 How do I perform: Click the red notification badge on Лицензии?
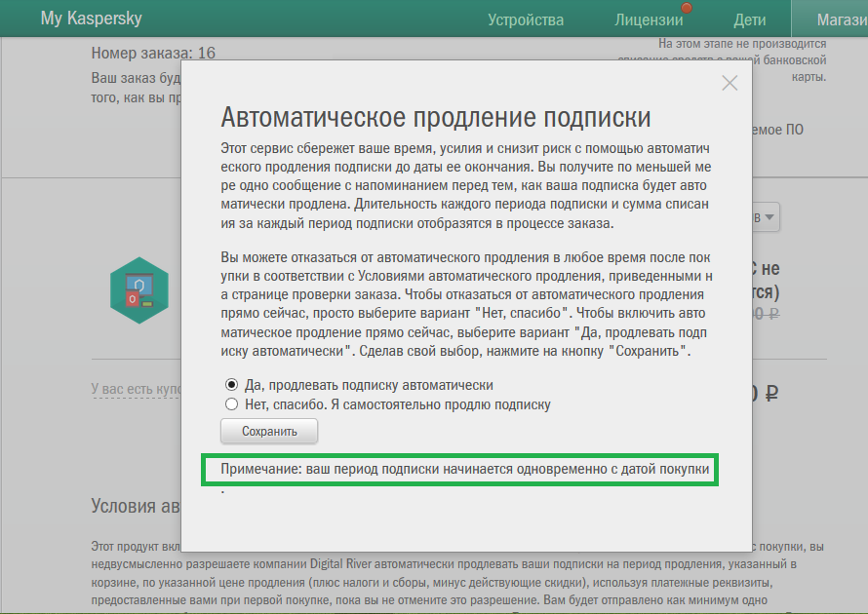point(686,8)
